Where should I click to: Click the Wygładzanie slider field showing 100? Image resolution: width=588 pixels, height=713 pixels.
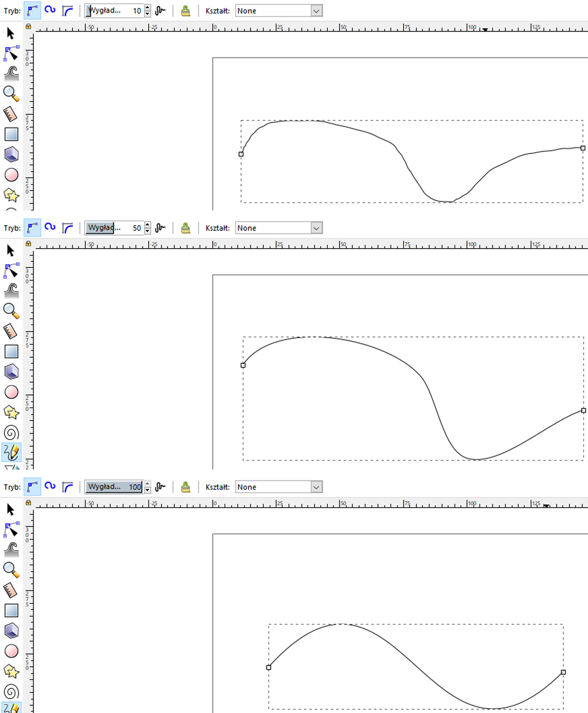click(114, 487)
